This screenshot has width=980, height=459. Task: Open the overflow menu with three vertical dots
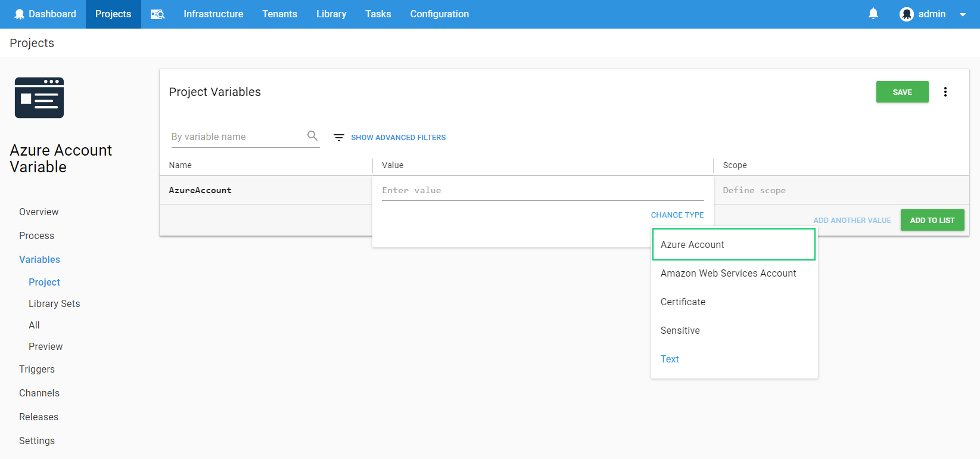click(x=945, y=92)
